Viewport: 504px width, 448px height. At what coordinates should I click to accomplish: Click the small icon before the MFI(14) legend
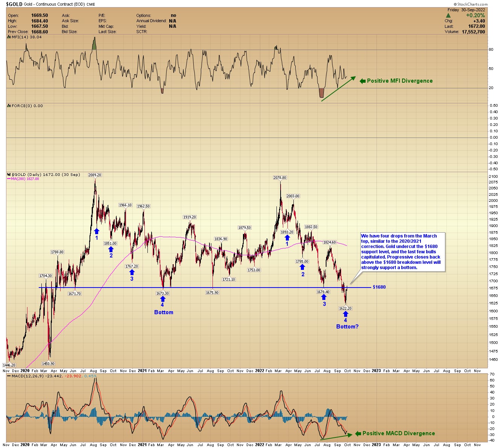(9, 37)
